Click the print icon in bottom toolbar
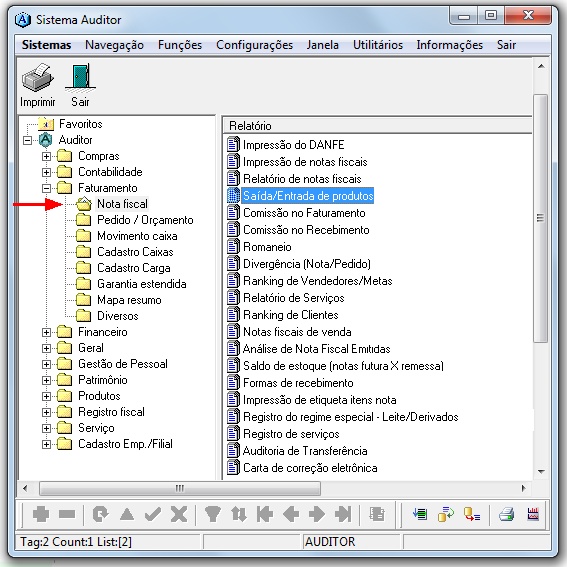567x567 pixels. pyautogui.click(x=506, y=514)
